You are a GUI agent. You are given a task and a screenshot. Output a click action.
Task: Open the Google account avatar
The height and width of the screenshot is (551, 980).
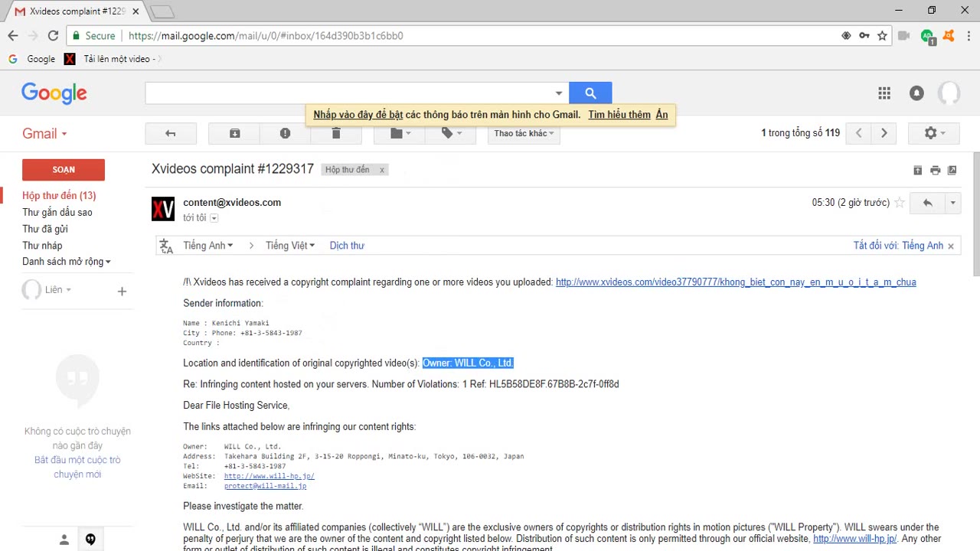pos(949,93)
